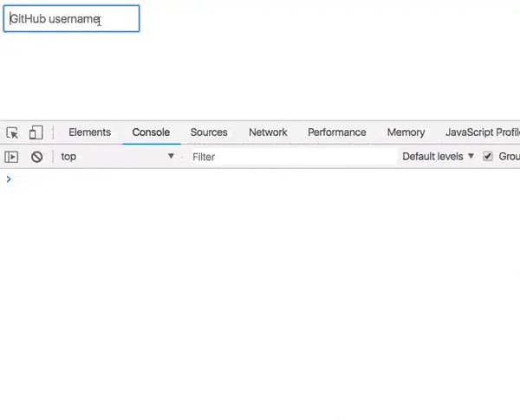Image resolution: width=520 pixels, height=420 pixels.
Task: Click the console Filter field
Action: [293, 157]
